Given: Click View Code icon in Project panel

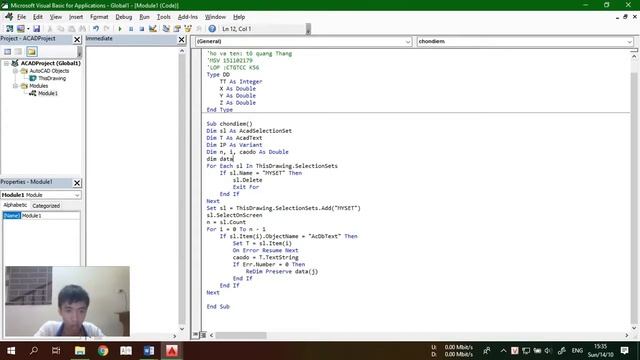Looking at the screenshot, I should coord(8,51).
